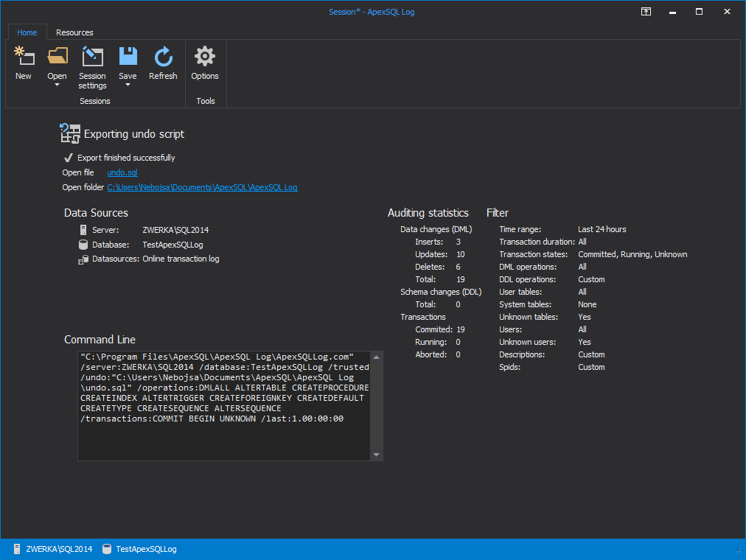Expand the Open dropdown arrow

(57, 85)
